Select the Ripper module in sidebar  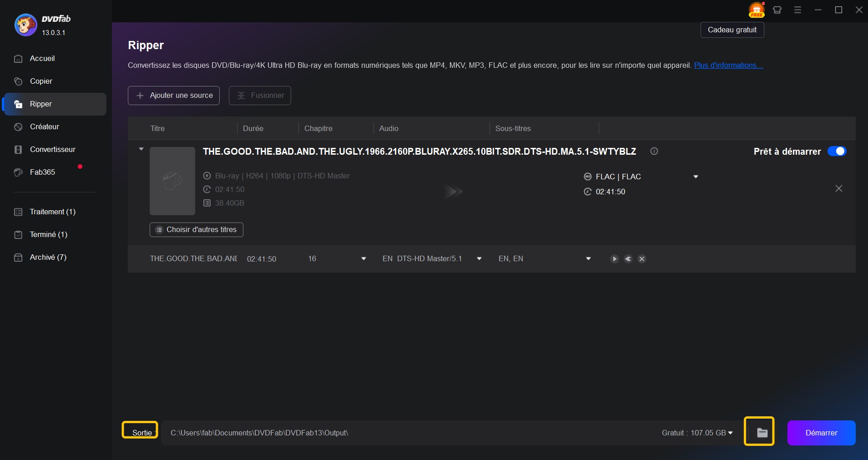point(55,104)
